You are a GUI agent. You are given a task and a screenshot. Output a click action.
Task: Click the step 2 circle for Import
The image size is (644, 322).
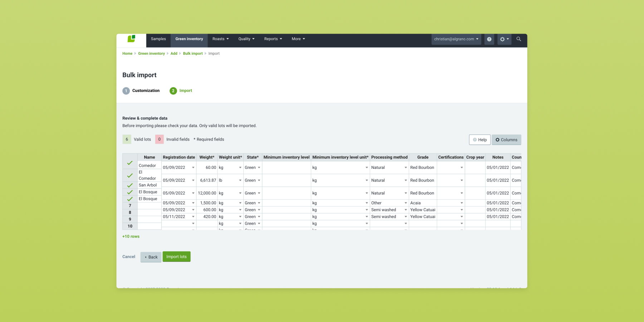[x=173, y=91]
